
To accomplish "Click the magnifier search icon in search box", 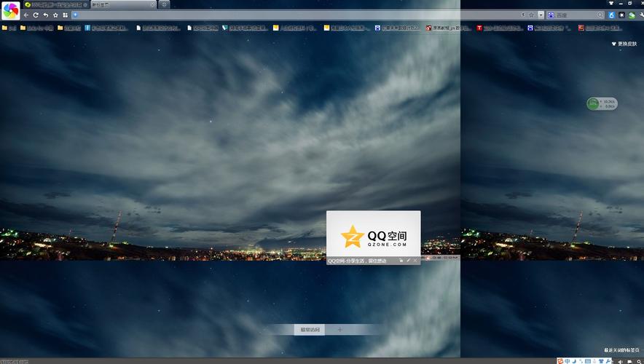I will (600, 15).
